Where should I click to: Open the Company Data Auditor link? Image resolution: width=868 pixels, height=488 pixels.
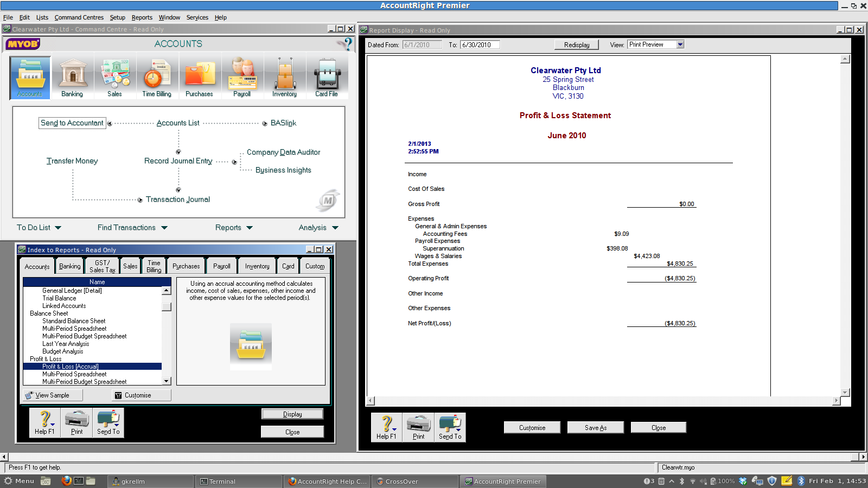pyautogui.click(x=283, y=152)
